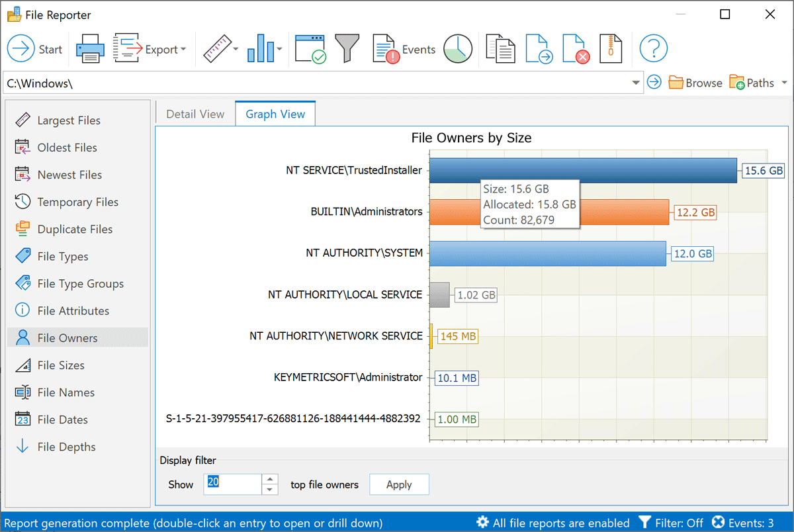This screenshot has width=794, height=532.
Task: Click the Events: 3 status item
Action: pyautogui.click(x=742, y=523)
